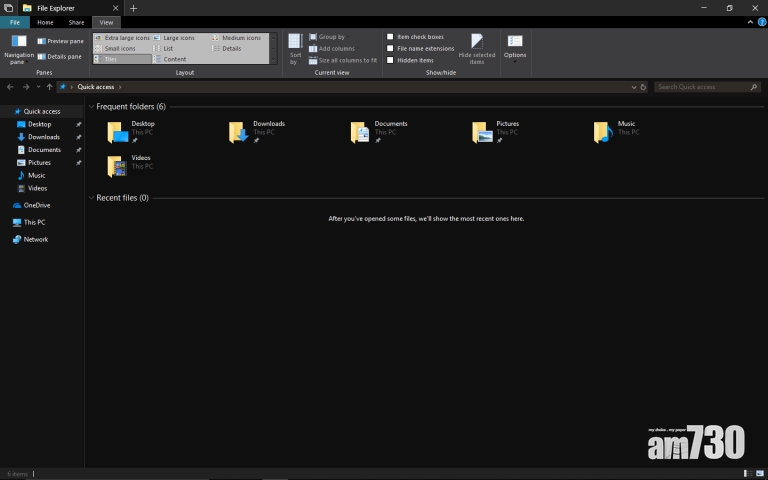Collapse the Frequent folders section
The height and width of the screenshot is (480, 768).
[91, 106]
